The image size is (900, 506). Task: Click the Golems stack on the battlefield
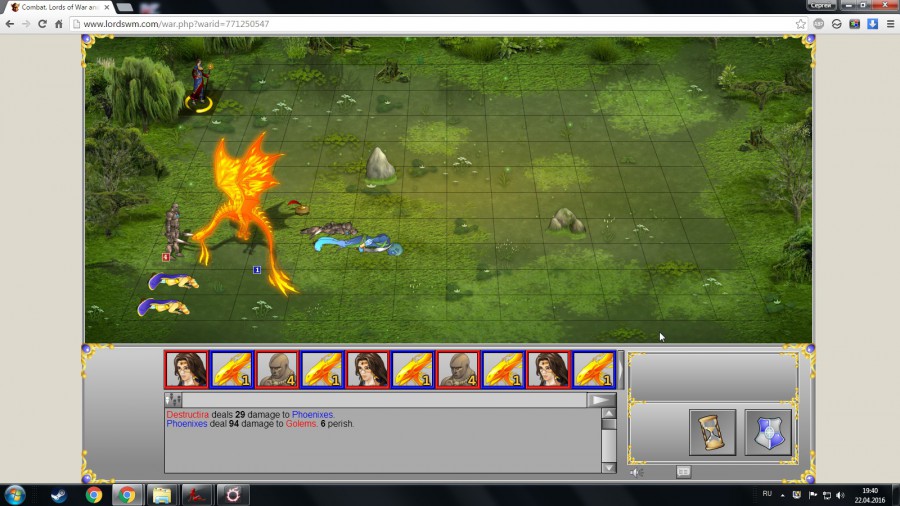174,229
